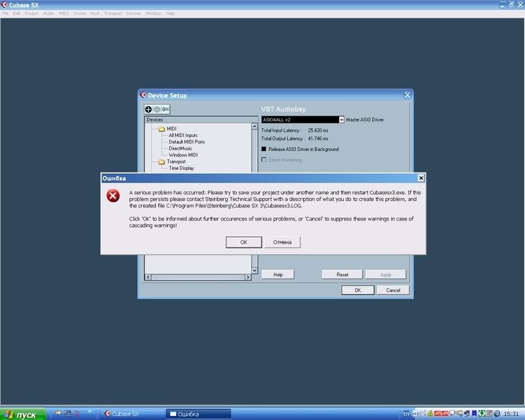
Task: Select All MIDI Inputs tree item
Action: click(x=183, y=135)
